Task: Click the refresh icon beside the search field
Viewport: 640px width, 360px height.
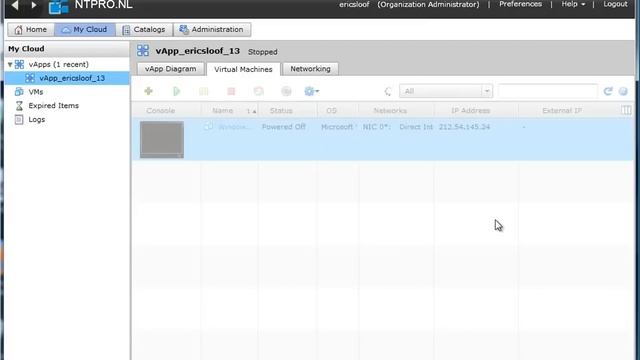Action: [x=608, y=91]
